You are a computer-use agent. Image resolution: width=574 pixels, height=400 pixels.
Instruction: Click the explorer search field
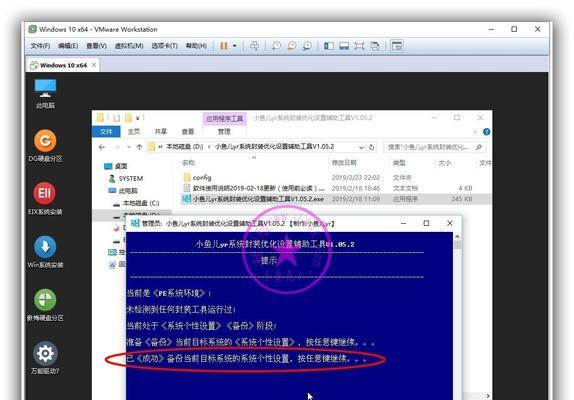click(435, 147)
